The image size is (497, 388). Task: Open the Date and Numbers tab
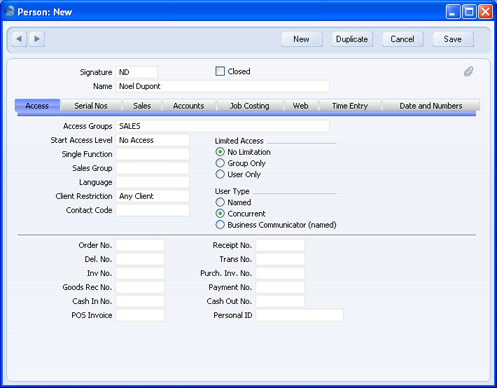(x=431, y=106)
